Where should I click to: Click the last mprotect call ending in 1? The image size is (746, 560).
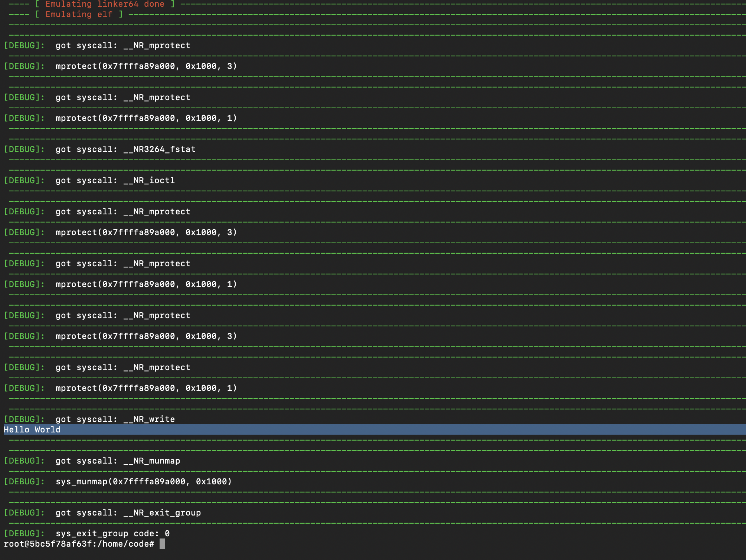click(146, 388)
